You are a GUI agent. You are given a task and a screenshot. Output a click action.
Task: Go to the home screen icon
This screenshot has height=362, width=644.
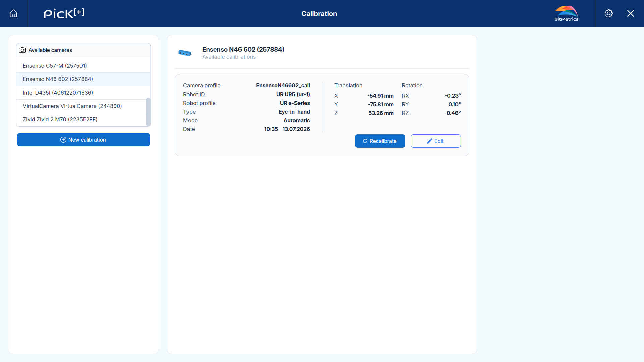[x=13, y=13]
